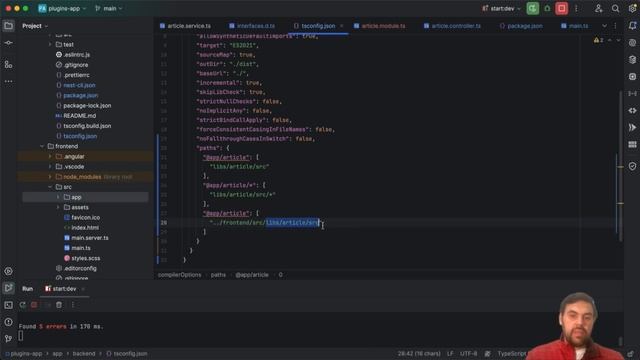640x360 pixels.
Task: Open the start:dev run configuration dropdown
Action: tap(501, 8)
